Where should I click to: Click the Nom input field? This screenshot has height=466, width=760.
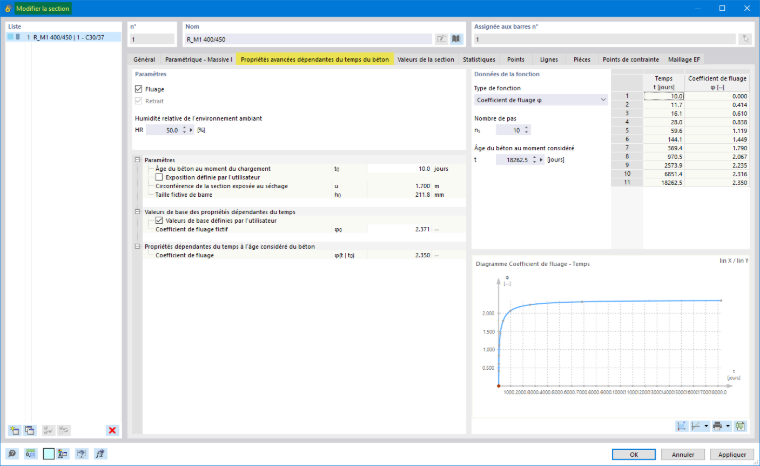coord(308,39)
